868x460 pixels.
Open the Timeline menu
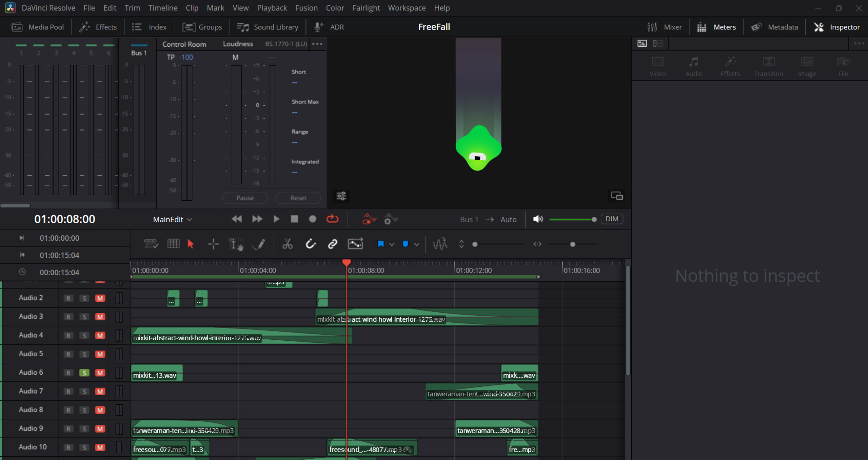[x=163, y=8]
